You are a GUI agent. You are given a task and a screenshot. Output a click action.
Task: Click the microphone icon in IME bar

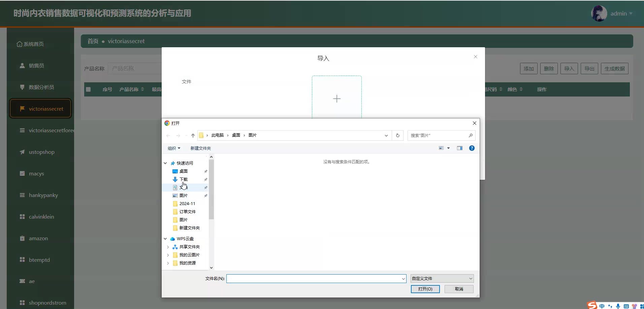(x=618, y=306)
